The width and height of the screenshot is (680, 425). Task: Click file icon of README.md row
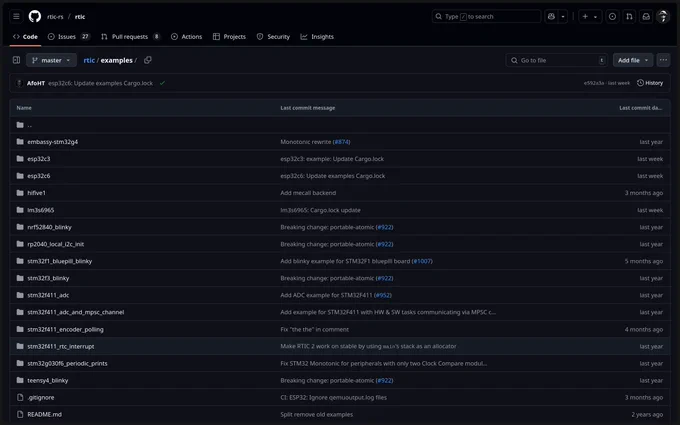20,414
